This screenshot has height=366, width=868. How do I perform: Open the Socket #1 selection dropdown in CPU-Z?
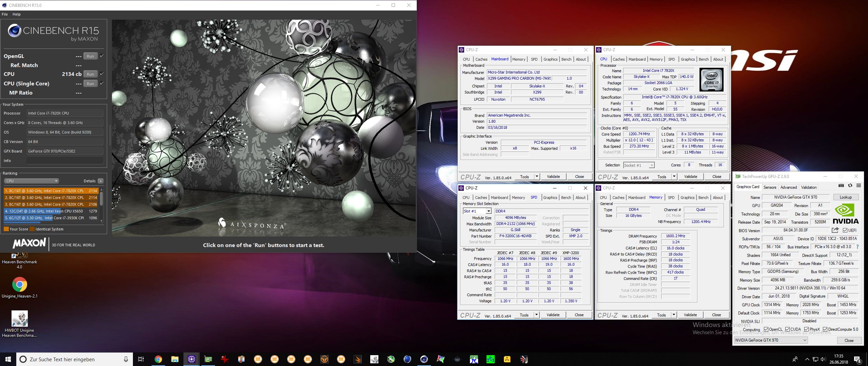point(639,165)
